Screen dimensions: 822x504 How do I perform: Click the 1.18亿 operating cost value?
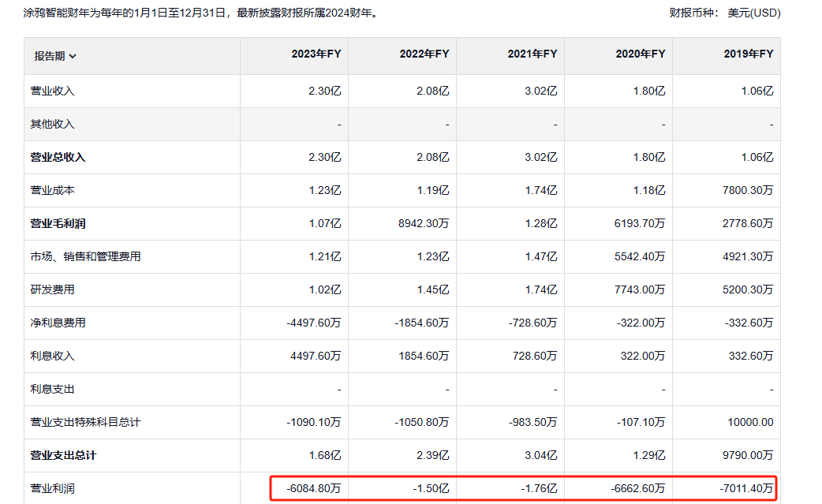[649, 190]
